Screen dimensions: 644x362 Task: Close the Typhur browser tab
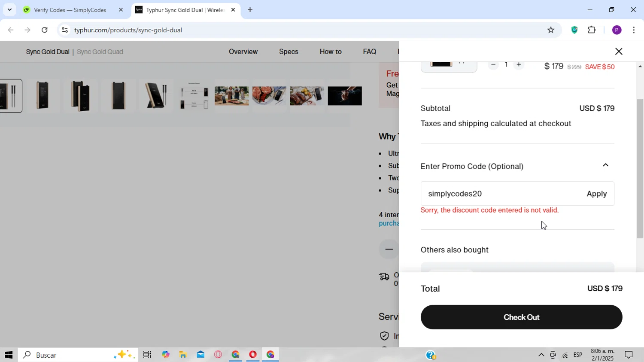tap(233, 10)
